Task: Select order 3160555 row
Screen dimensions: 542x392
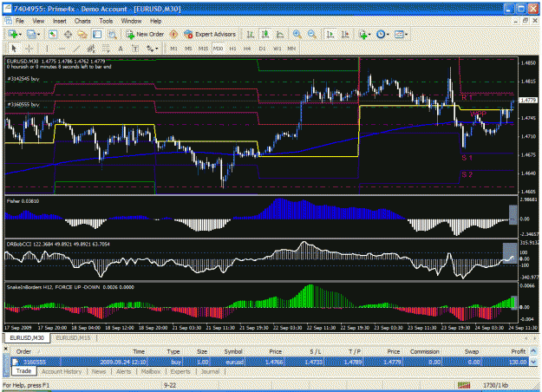Action: 270,362
